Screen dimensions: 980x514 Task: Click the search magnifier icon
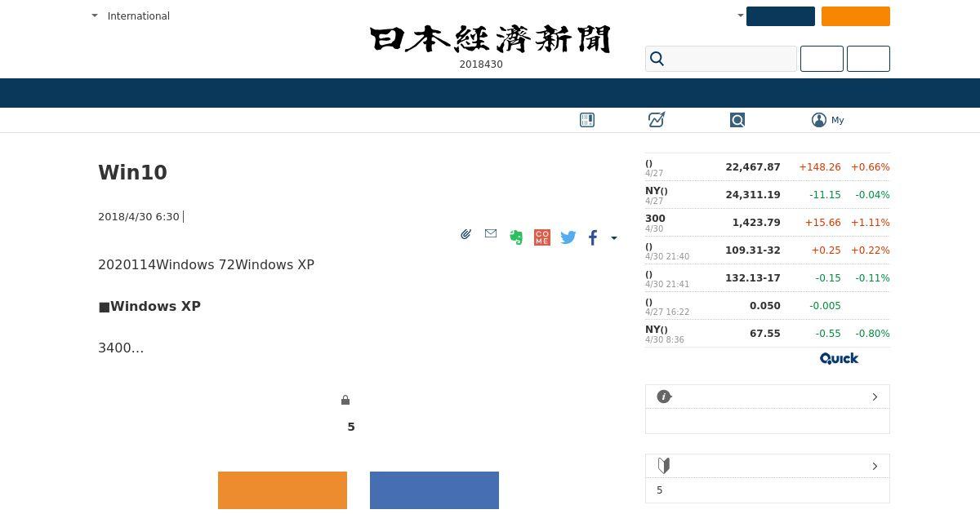[x=657, y=59]
